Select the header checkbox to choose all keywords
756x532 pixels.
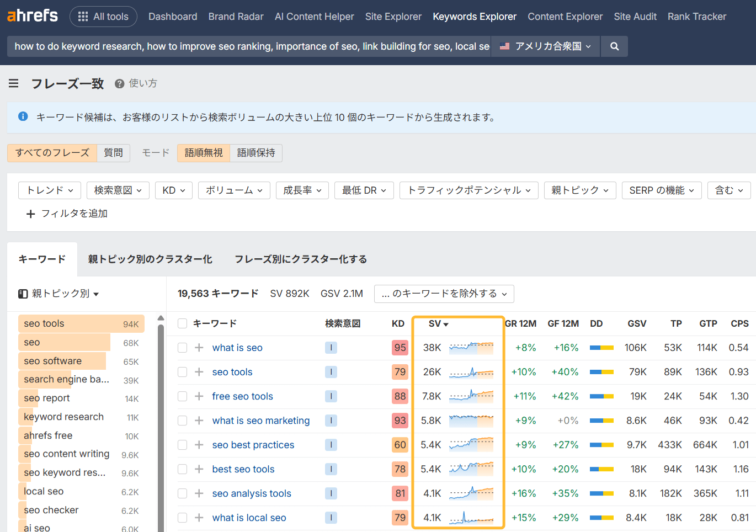[182, 323]
